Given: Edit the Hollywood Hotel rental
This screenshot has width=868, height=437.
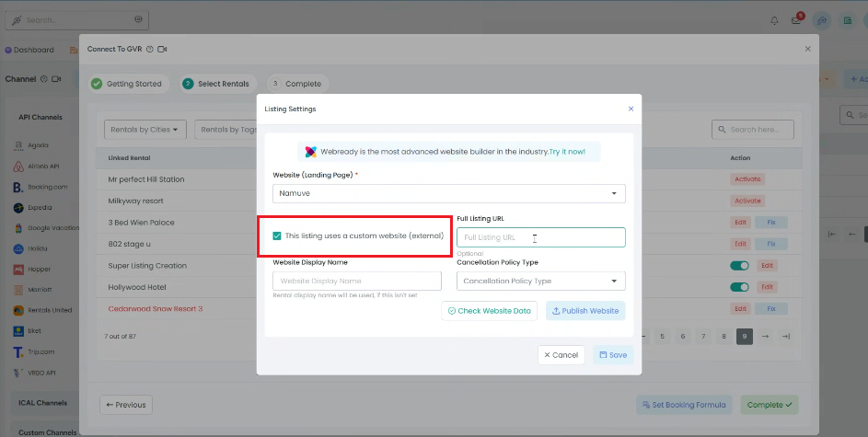Looking at the screenshot, I should point(767,287).
